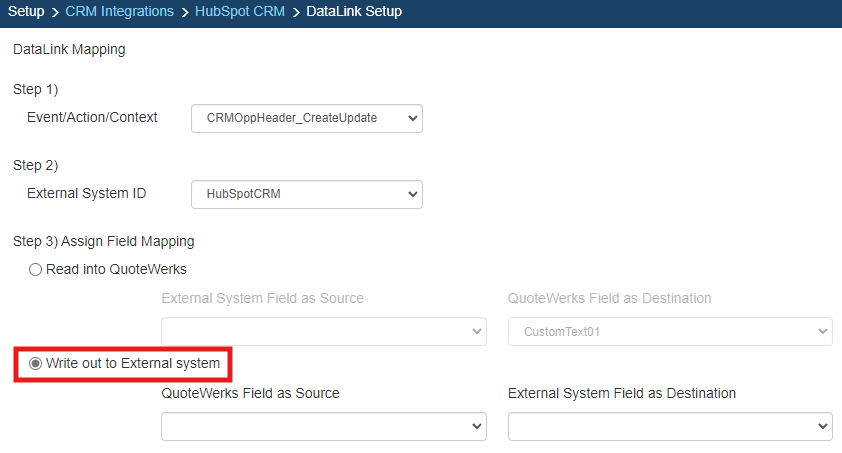Screen dimensions: 842x453
Task: Click the Setup breadcrumb link
Action: pyautogui.click(x=26, y=12)
